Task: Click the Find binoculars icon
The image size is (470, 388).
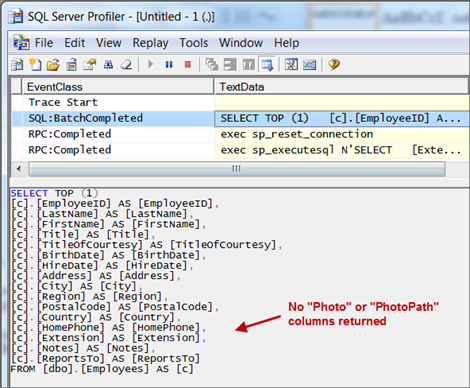Action: point(108,64)
